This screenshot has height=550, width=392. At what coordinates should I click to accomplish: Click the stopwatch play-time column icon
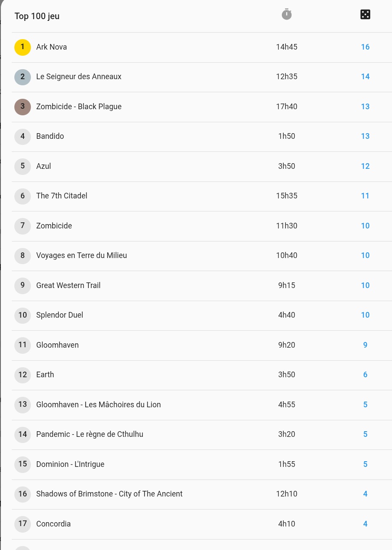[286, 14]
